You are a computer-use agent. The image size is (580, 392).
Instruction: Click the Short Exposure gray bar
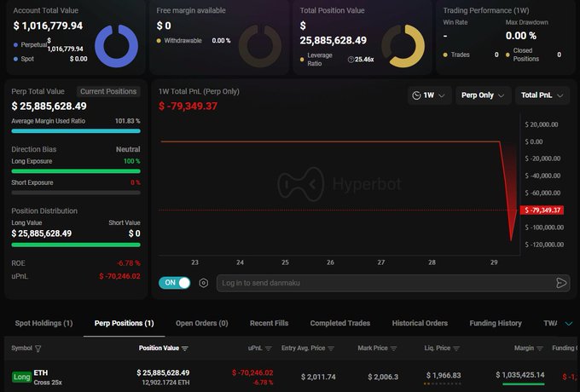click(x=76, y=193)
